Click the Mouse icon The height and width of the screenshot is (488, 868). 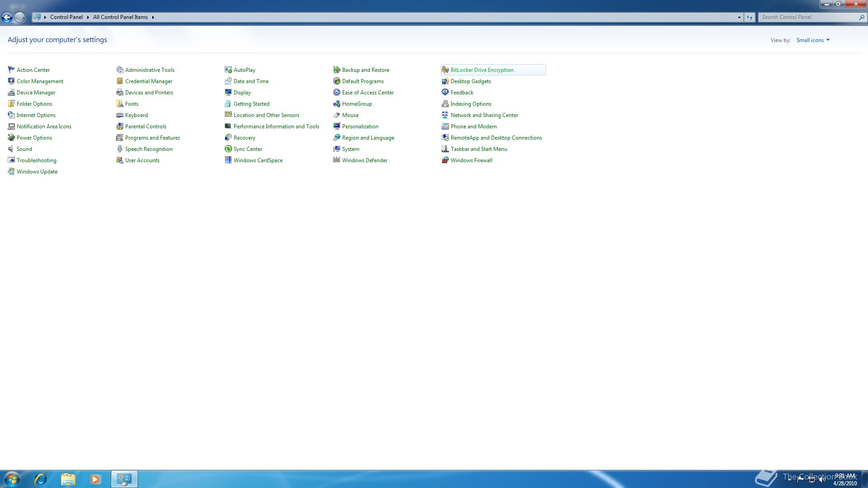tap(337, 115)
